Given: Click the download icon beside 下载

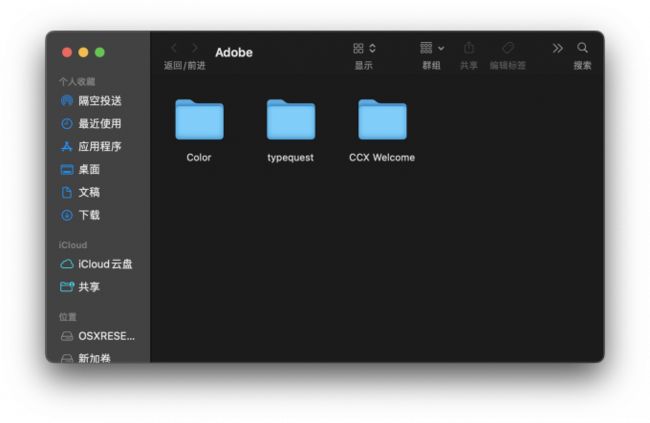Looking at the screenshot, I should pos(67,215).
